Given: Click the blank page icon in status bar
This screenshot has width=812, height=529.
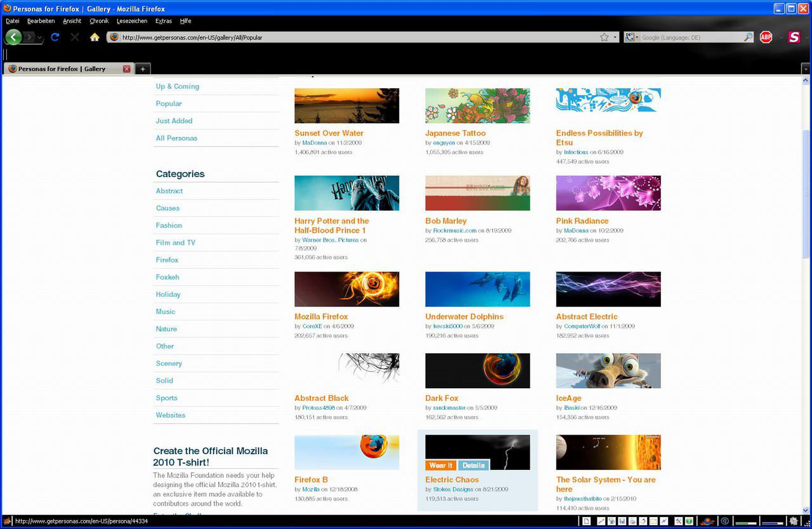Looking at the screenshot, I should pyautogui.click(x=587, y=521).
